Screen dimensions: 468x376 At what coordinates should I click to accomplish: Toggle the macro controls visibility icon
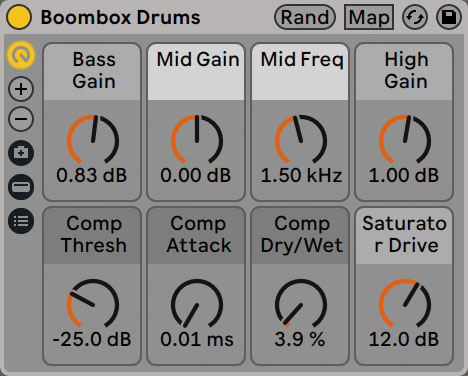21,55
